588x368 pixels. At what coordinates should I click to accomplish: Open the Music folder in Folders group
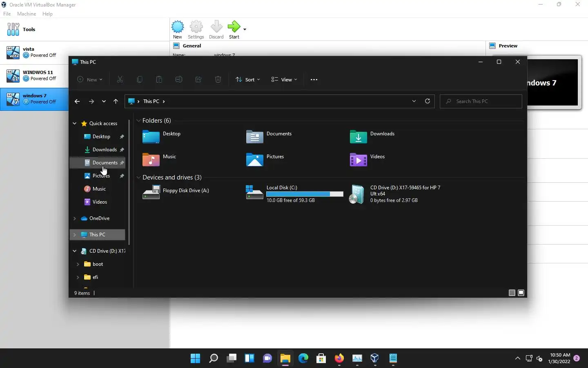pyautogui.click(x=159, y=159)
